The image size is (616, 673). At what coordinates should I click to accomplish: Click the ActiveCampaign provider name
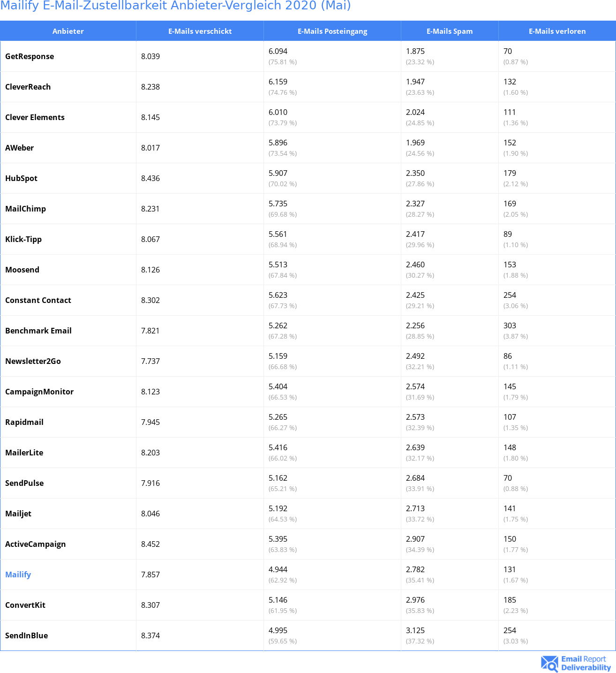click(x=35, y=544)
